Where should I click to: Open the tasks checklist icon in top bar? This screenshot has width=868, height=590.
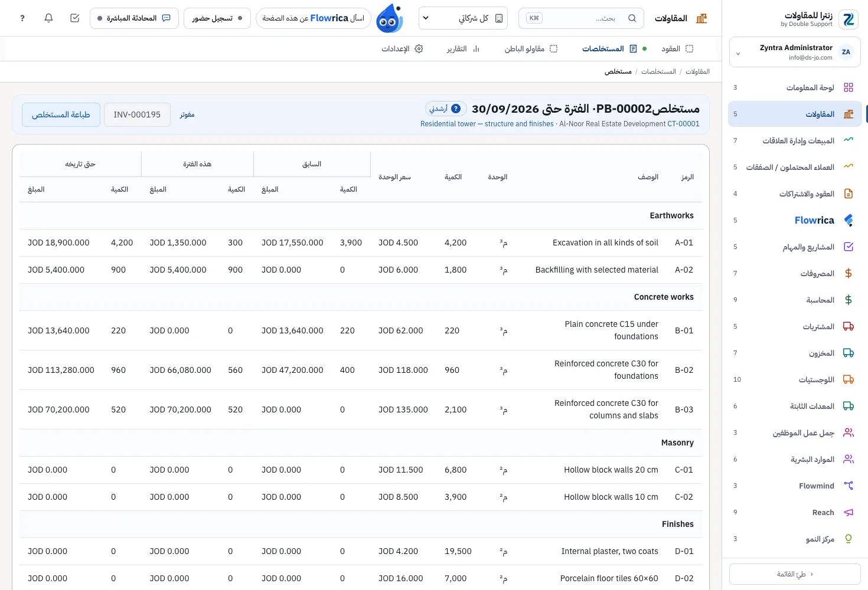[x=74, y=18]
